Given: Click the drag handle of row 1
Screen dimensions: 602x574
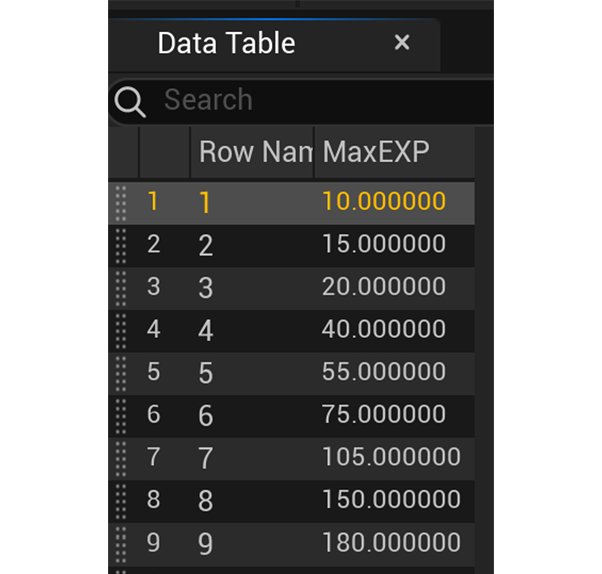Looking at the screenshot, I should pyautogui.click(x=121, y=203).
